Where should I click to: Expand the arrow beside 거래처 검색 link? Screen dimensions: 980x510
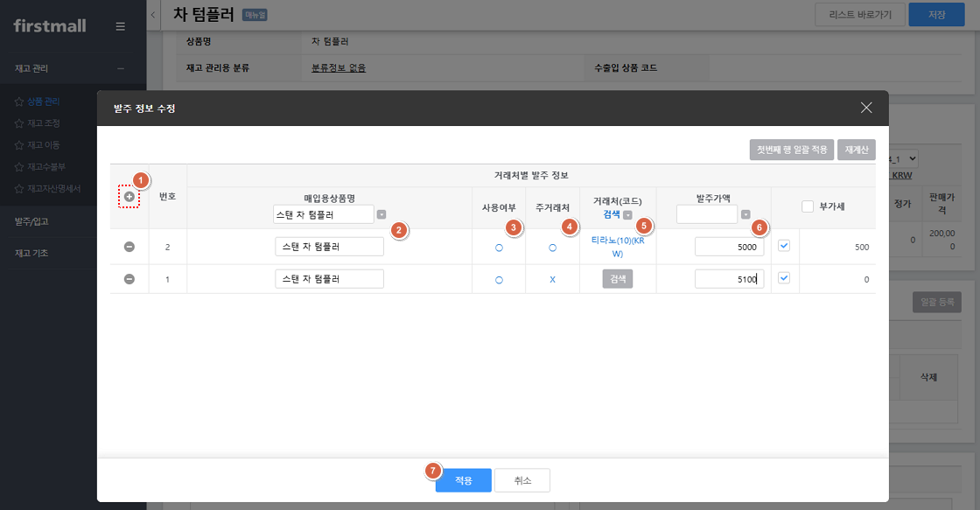[627, 215]
